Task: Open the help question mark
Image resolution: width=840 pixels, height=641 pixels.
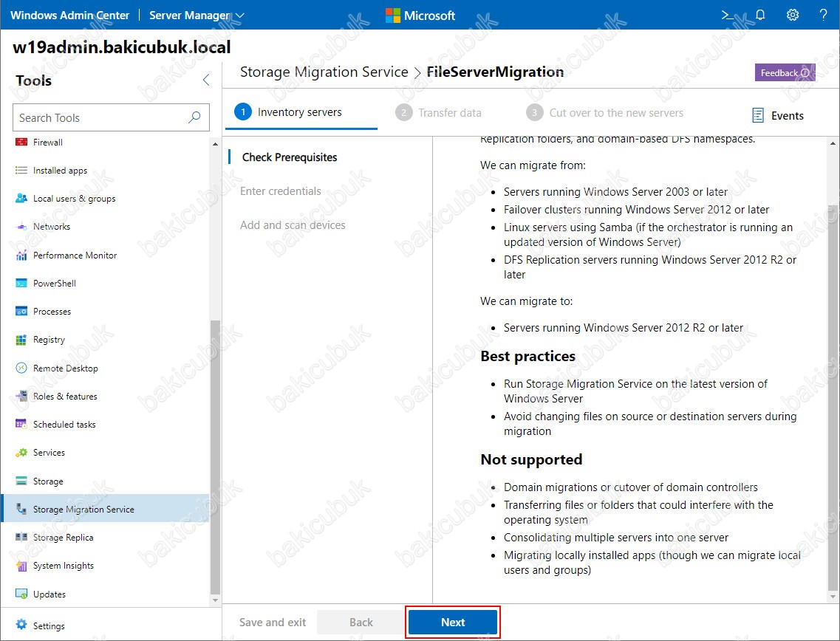Action: (824, 15)
